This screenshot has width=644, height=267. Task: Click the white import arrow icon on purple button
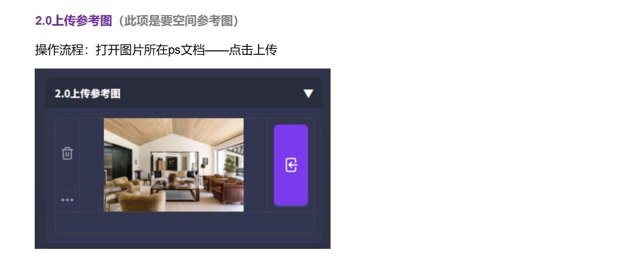pos(291,165)
